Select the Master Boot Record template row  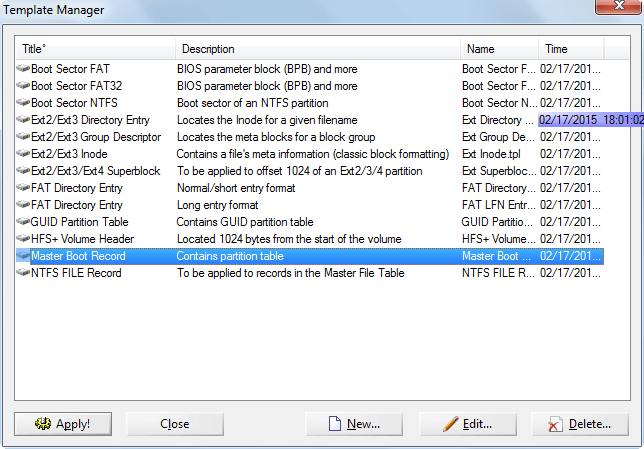(310, 256)
